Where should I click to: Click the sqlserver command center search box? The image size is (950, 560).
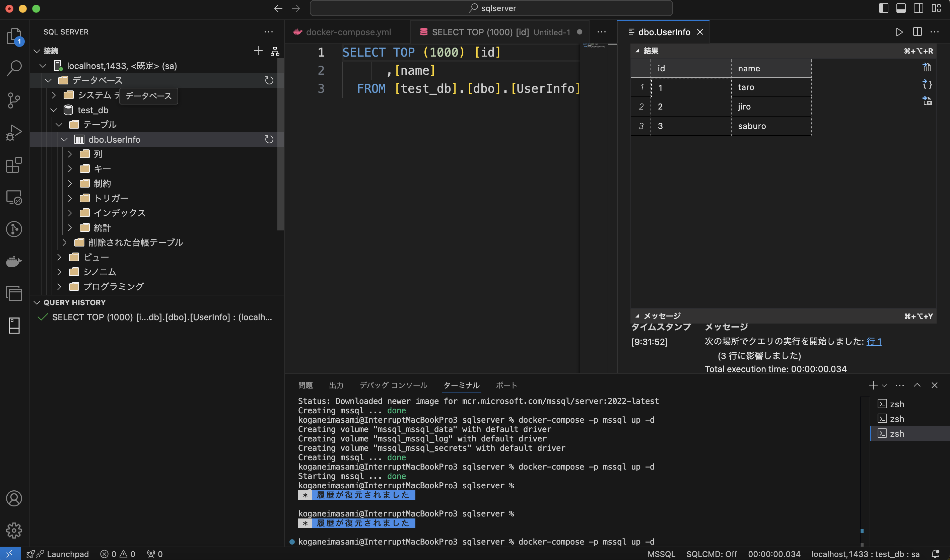pos(491,8)
